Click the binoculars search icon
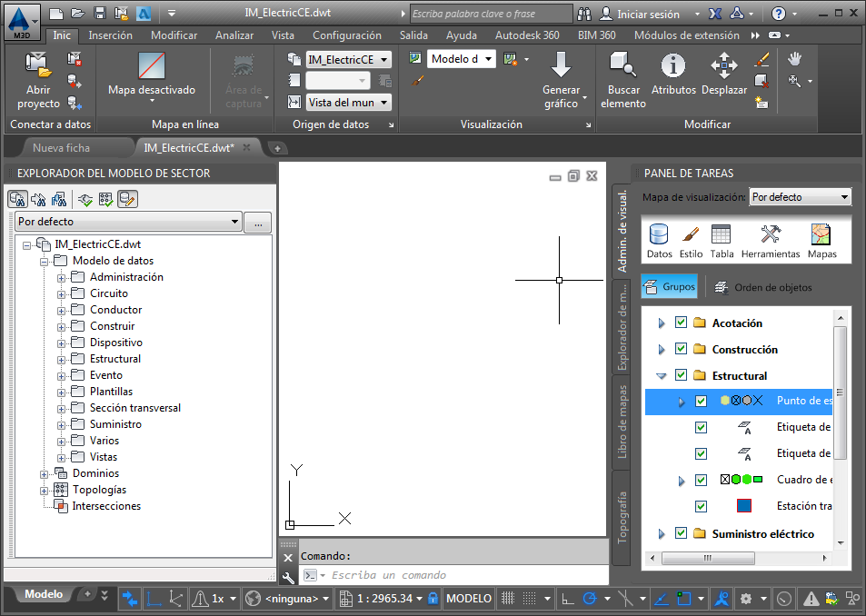 (x=583, y=14)
